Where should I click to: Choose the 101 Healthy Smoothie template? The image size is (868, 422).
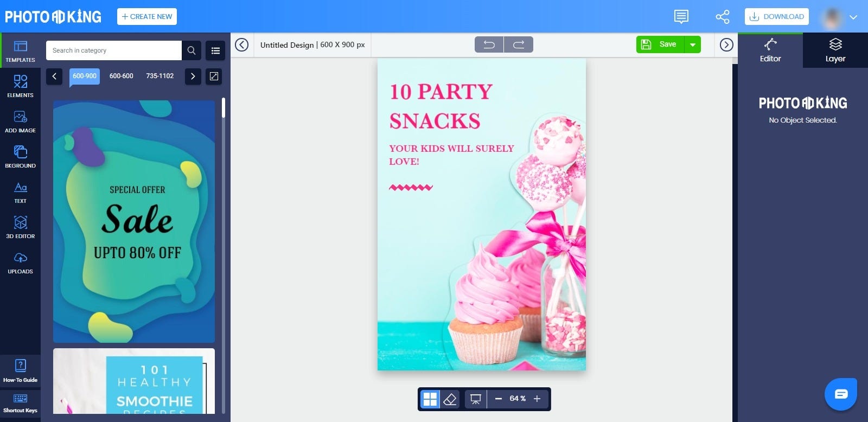[134, 381]
